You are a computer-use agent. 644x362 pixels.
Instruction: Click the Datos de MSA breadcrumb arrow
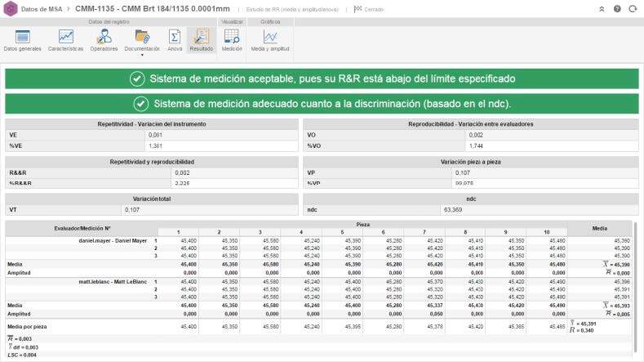(68, 8)
